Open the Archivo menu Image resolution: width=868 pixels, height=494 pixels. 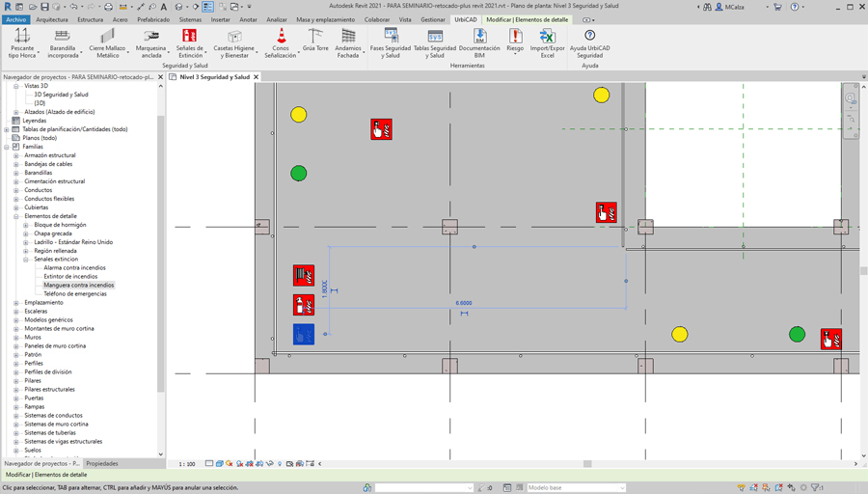(x=15, y=19)
